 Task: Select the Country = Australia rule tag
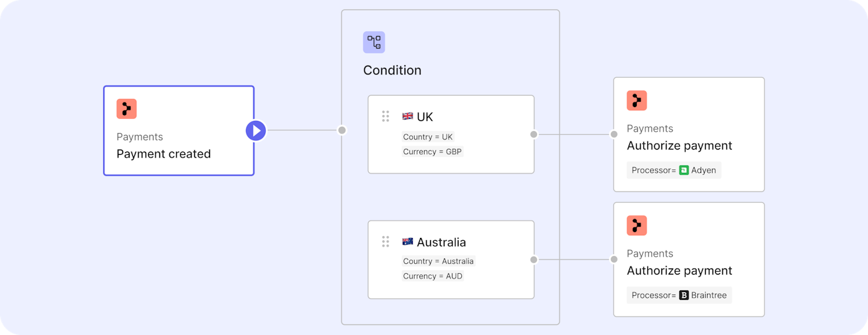click(x=439, y=261)
